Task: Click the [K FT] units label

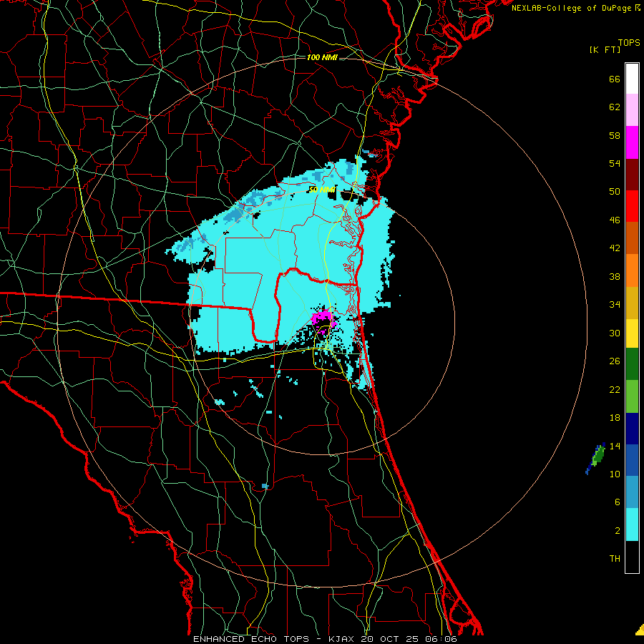Action: click(605, 50)
